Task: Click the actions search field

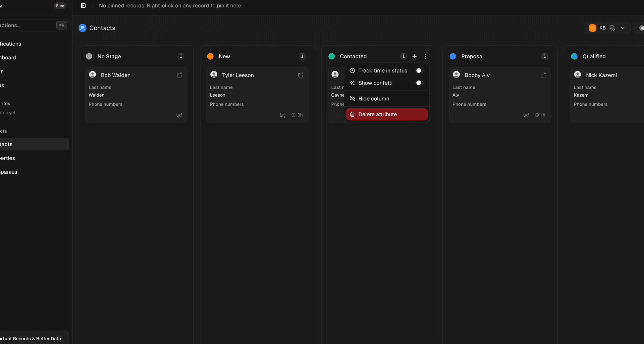Action: point(27,25)
